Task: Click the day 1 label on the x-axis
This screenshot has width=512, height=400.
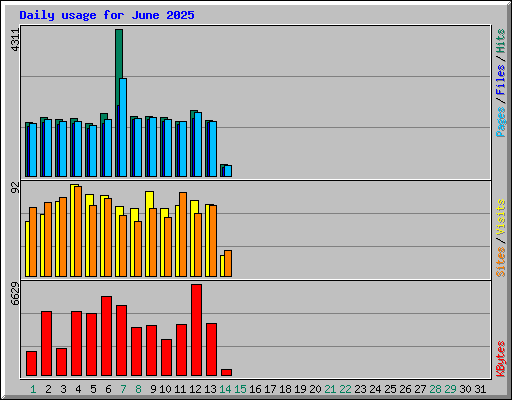Action: (33, 389)
